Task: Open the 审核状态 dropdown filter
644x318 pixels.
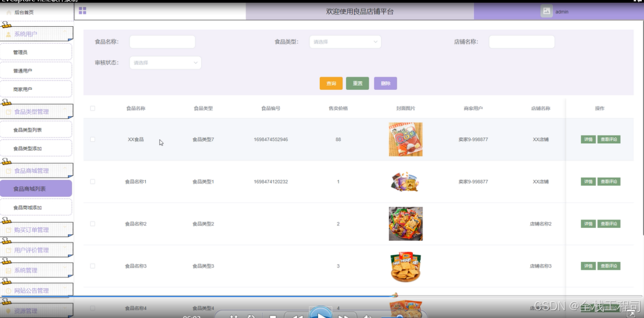Action: tap(166, 63)
